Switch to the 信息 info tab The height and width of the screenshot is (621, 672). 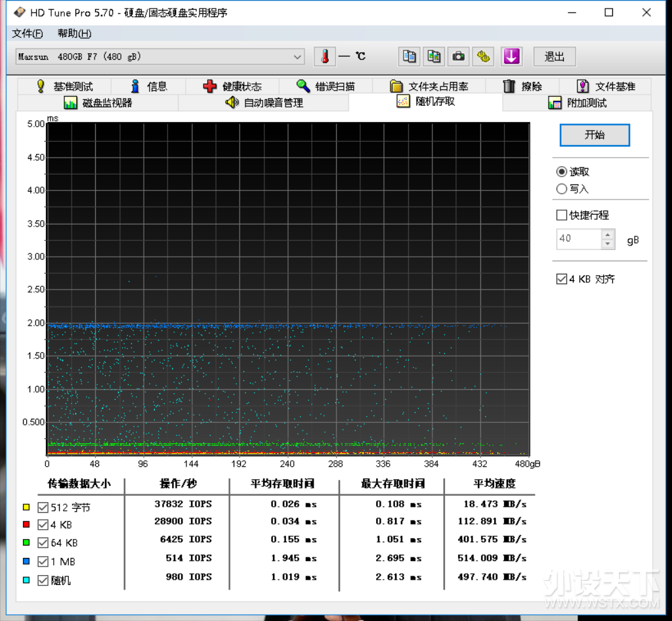[148, 87]
